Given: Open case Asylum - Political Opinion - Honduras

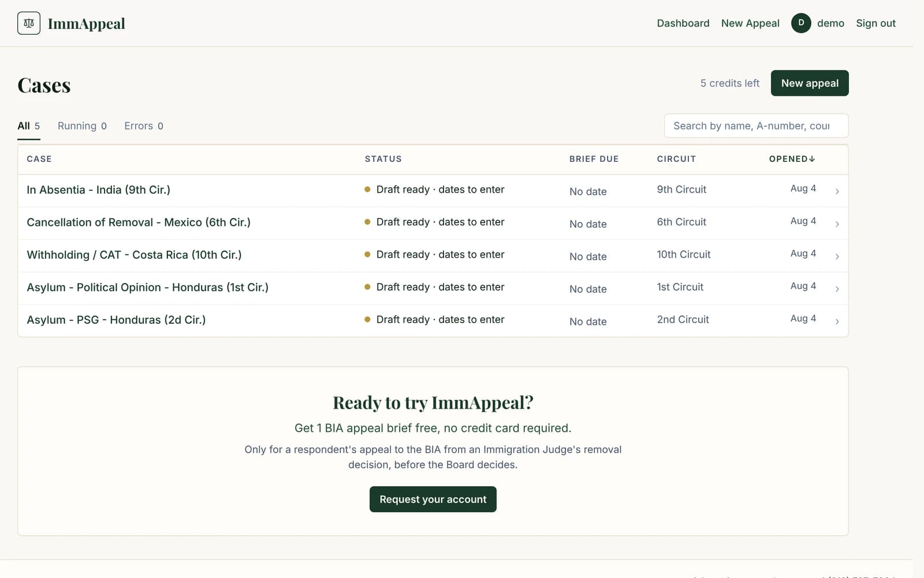Looking at the screenshot, I should point(147,287).
